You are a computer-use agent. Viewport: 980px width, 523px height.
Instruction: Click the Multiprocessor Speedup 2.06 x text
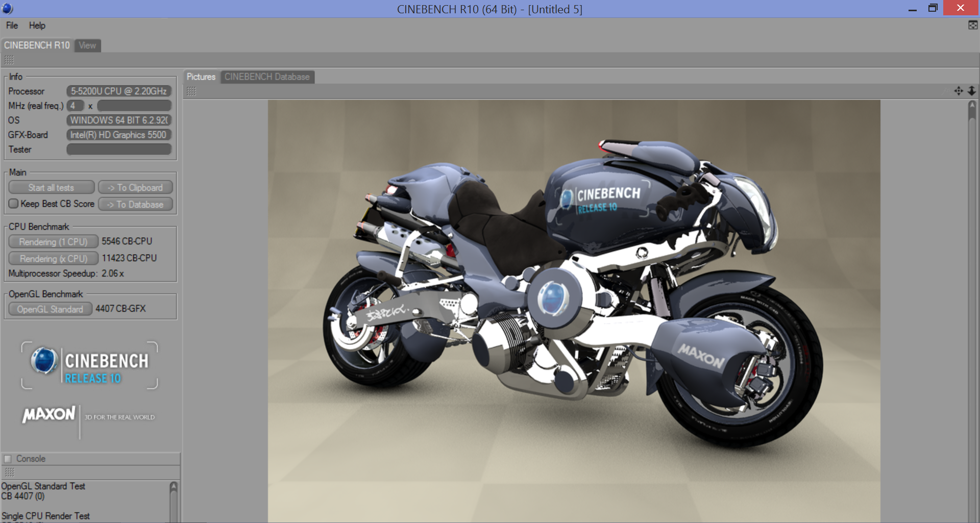66,273
